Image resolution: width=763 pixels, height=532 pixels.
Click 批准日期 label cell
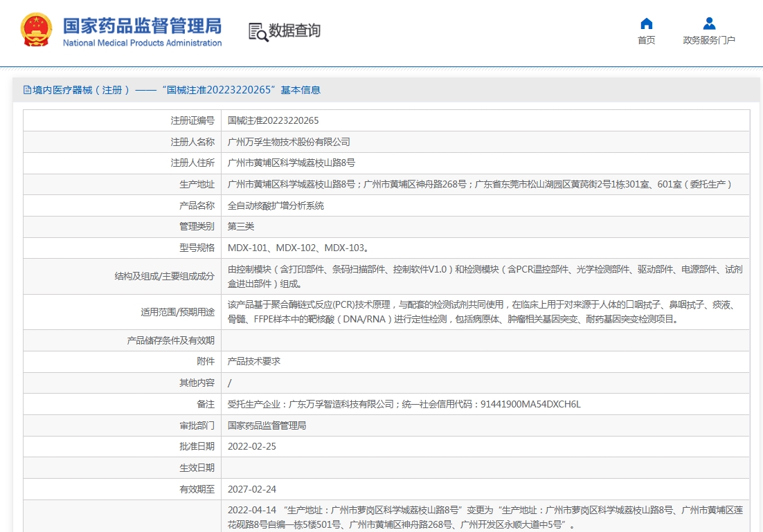click(x=122, y=446)
